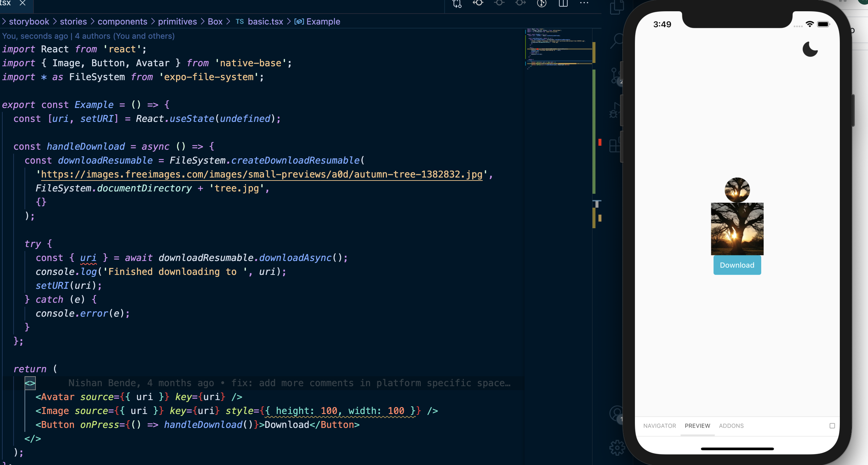
Task: Open the Manage gear icon in activity bar
Action: [617, 447]
